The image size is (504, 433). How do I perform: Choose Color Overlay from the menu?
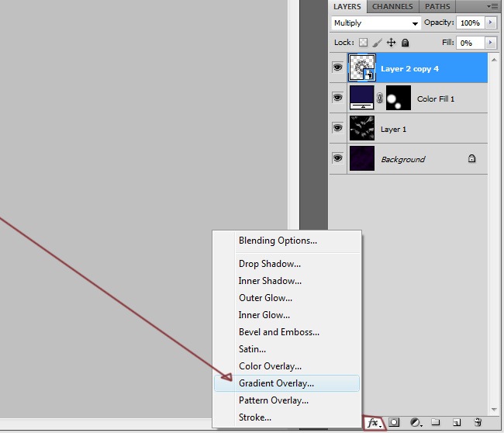click(287, 366)
